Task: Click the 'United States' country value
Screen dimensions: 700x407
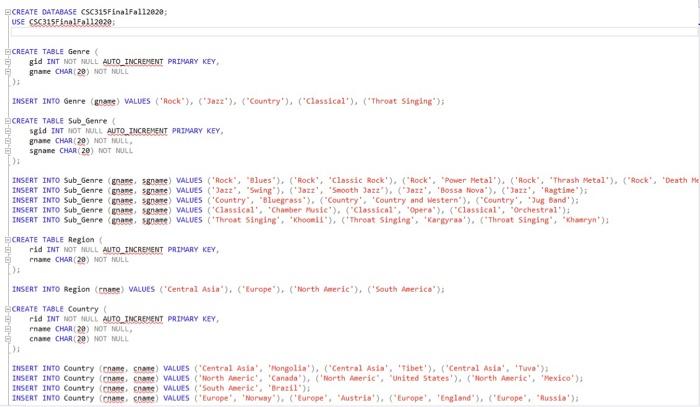Action: pos(421,378)
